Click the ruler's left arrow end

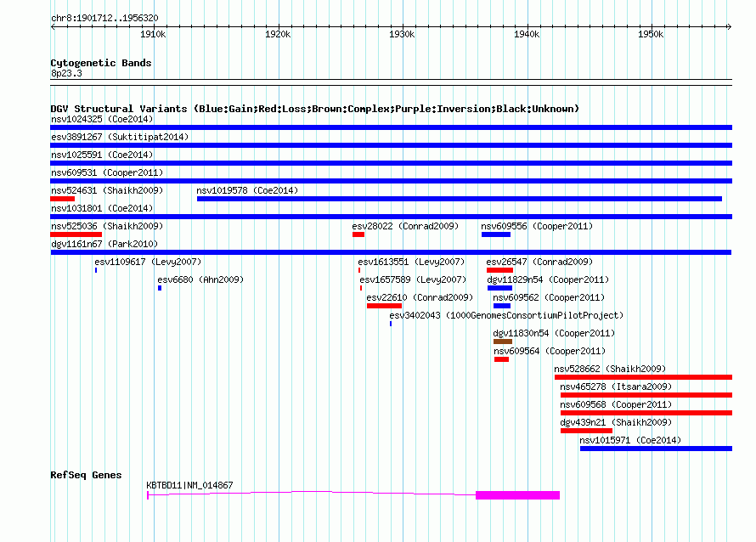pos(53,26)
